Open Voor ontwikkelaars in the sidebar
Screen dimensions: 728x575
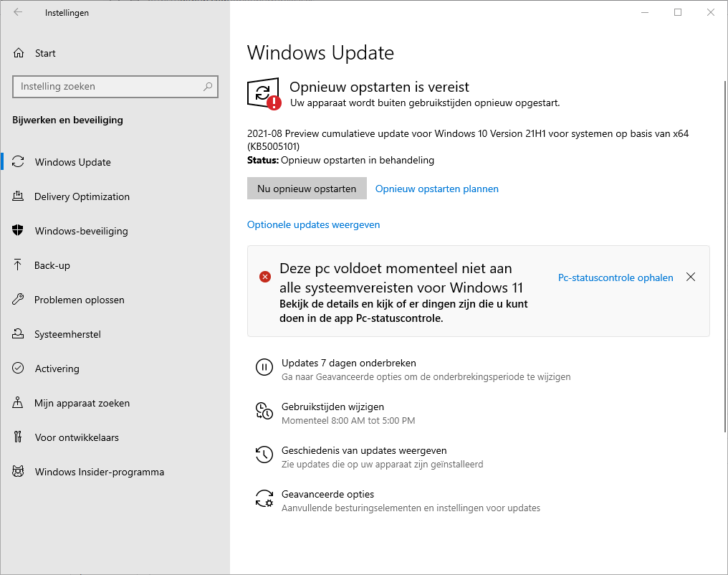point(76,437)
